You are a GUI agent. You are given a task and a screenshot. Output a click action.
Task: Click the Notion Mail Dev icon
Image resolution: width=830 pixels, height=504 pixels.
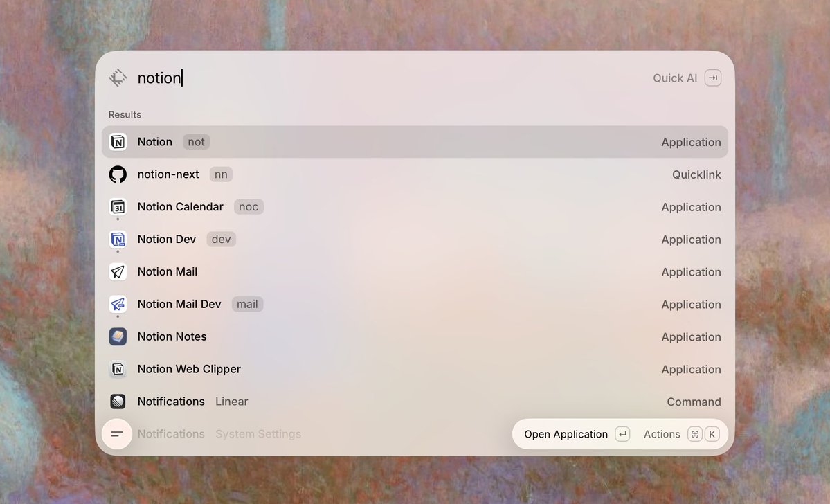coord(118,304)
